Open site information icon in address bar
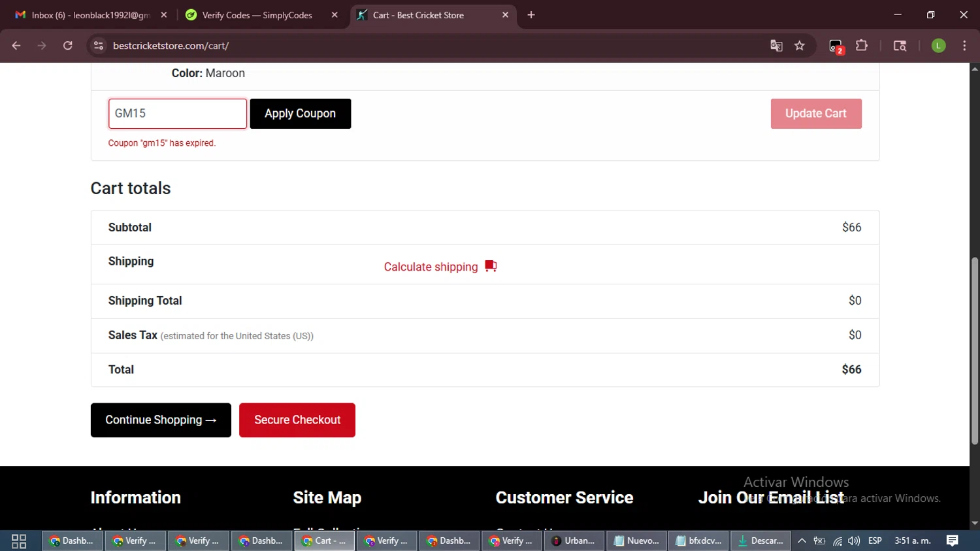Screen dimensions: 980x551 coord(99,46)
